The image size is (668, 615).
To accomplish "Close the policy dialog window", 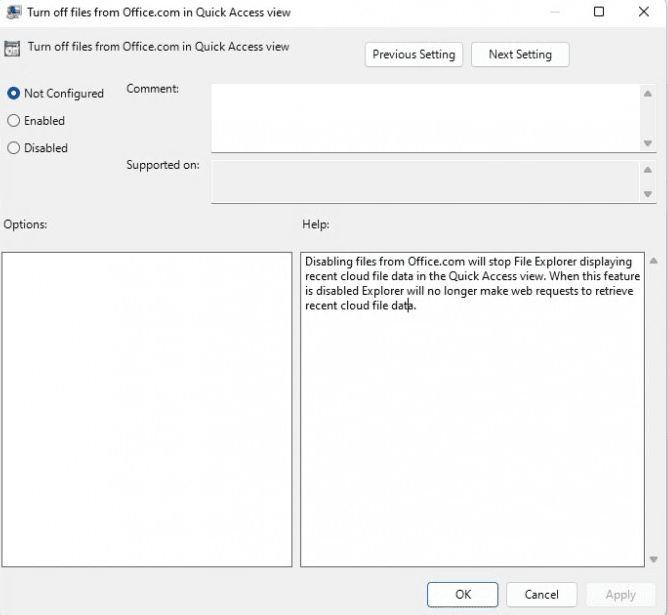I will pyautogui.click(x=644, y=11).
